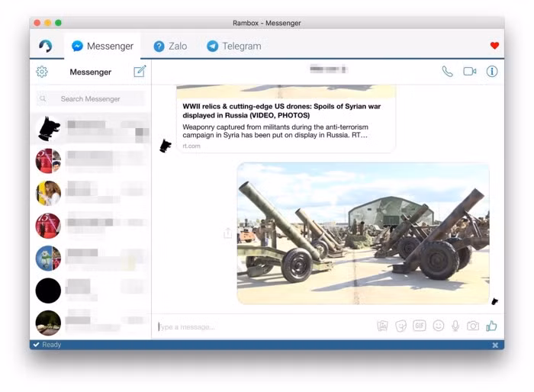Screen dimensions: 534x392
Task: Click the red heart donate icon
Action: pos(494,46)
